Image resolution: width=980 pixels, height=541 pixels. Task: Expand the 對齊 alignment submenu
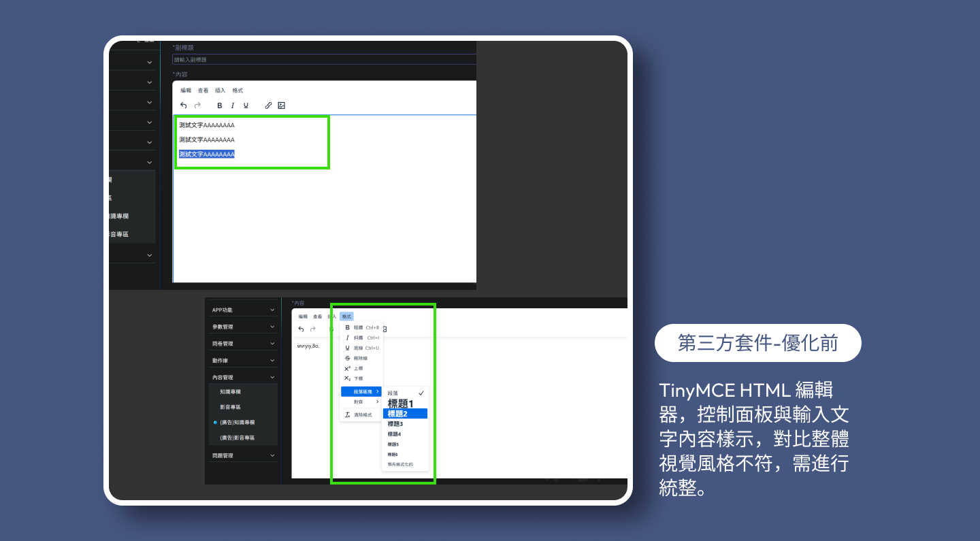361,401
